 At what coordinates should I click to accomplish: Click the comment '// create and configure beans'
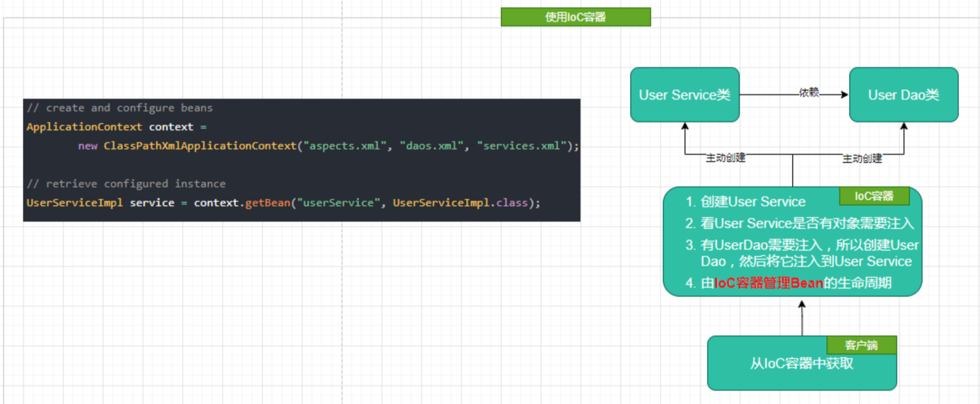coord(120,108)
